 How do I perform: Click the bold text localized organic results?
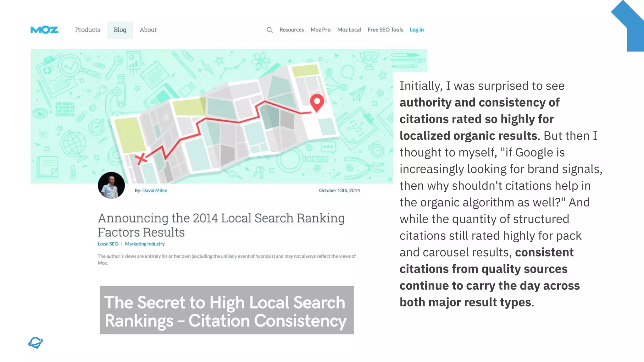(x=468, y=136)
